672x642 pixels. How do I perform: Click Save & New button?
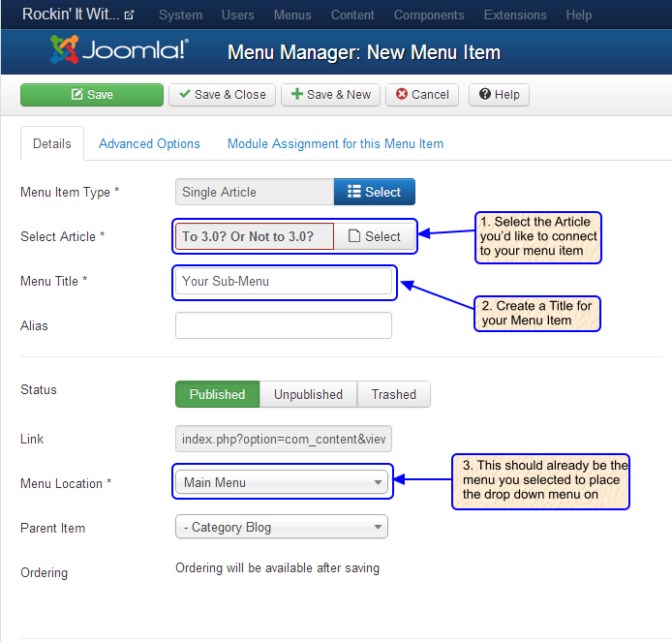(x=330, y=95)
